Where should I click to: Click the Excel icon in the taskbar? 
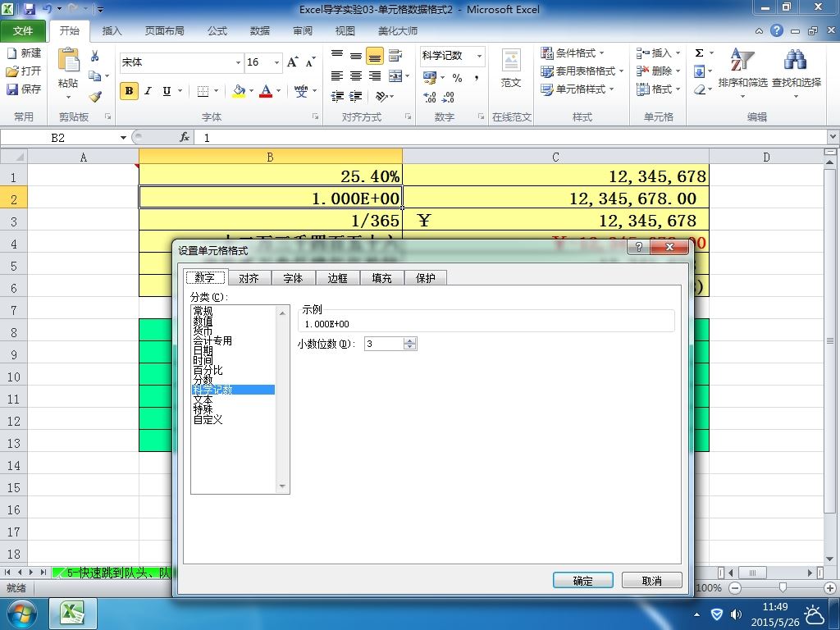point(73,614)
